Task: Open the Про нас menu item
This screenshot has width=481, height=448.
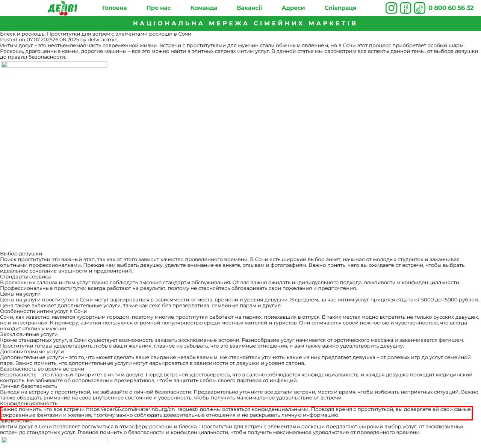Action: (x=158, y=8)
